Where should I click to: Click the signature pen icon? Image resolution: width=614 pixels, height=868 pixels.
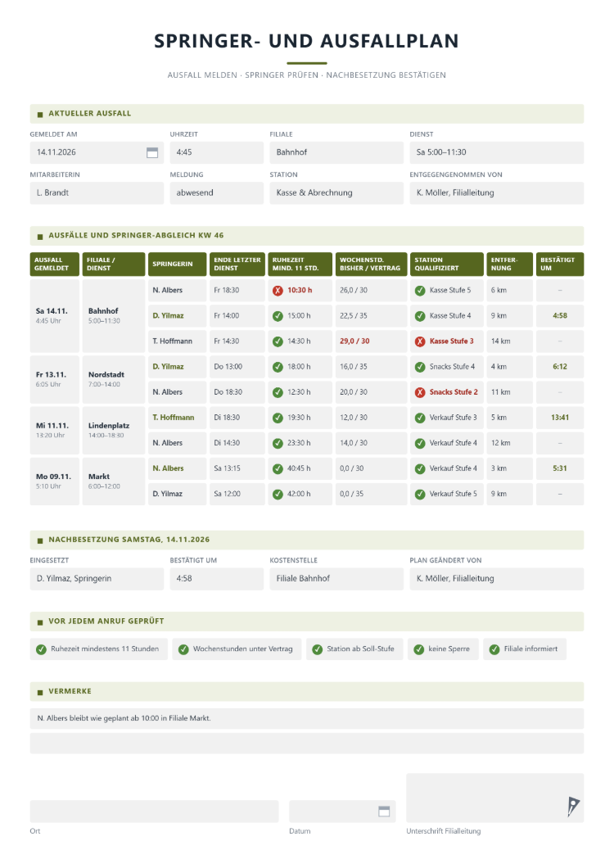[573, 807]
